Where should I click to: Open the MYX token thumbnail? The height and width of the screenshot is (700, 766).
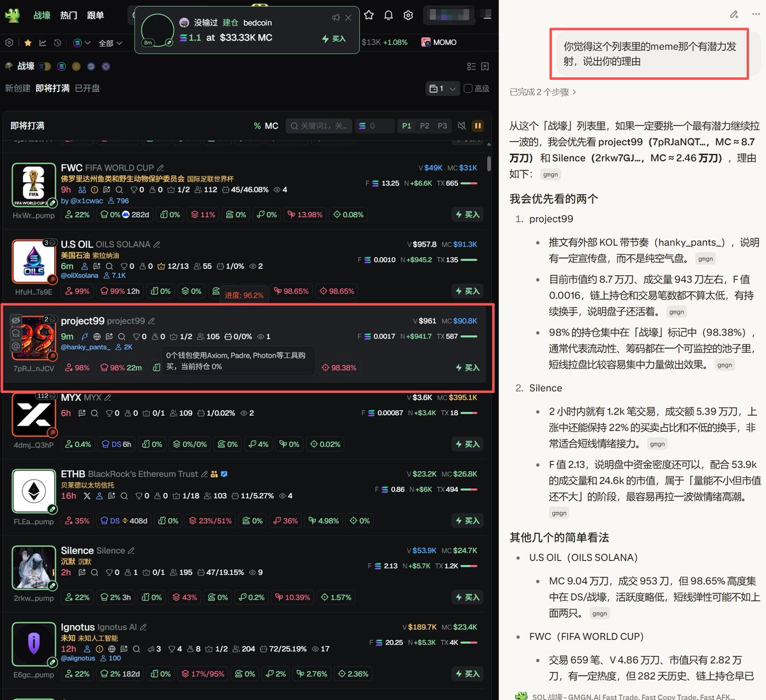(34, 415)
